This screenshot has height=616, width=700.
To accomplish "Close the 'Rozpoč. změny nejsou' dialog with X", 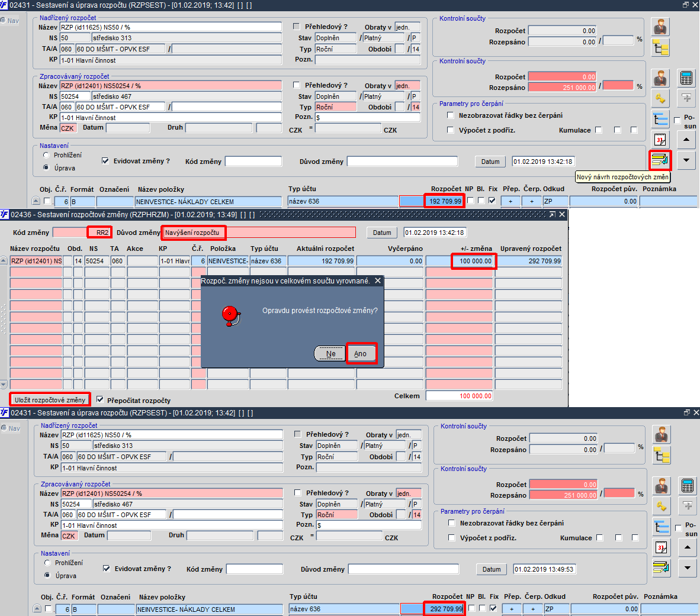I will click(x=378, y=280).
